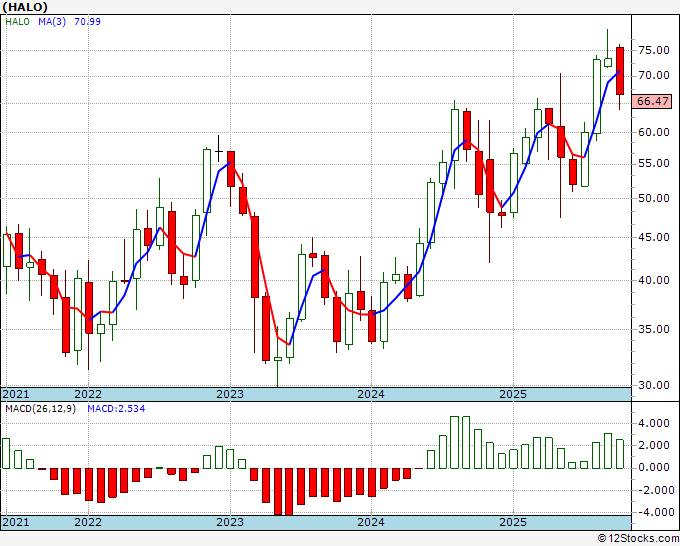Image resolution: width=680 pixels, height=546 pixels.
Task: Click 2021 on the MACD timeline
Action: [x=16, y=522]
